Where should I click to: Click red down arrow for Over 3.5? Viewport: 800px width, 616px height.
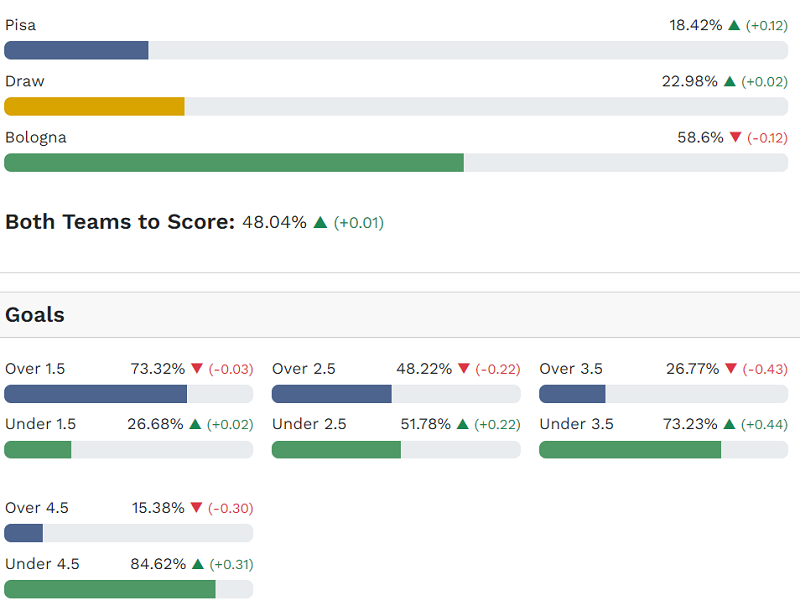(x=731, y=369)
